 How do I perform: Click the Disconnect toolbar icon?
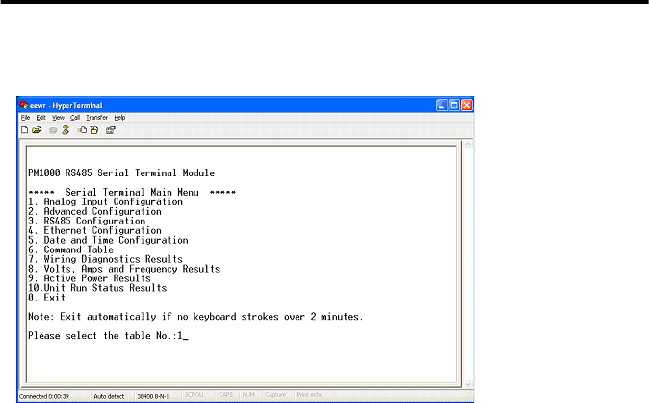pyautogui.click(x=65, y=130)
